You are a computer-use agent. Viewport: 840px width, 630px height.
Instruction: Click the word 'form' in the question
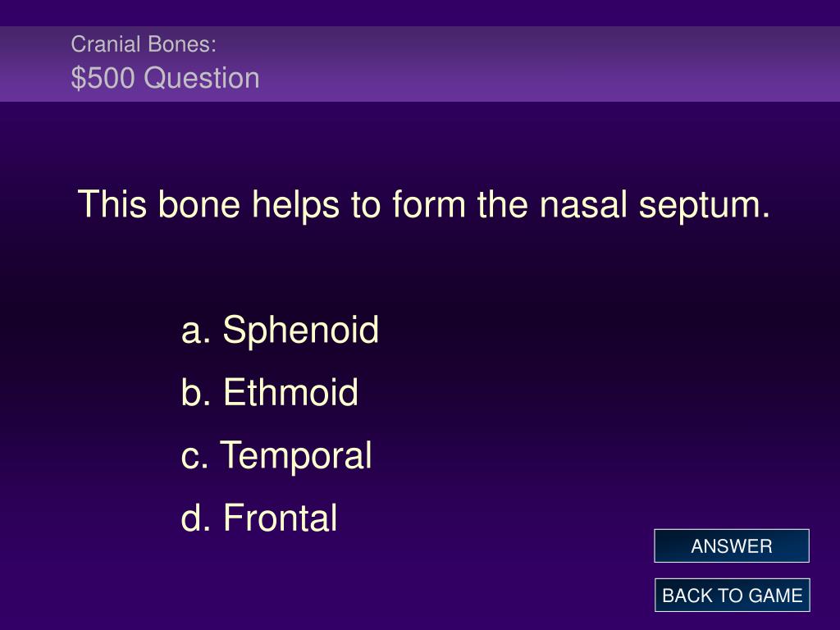pyautogui.click(x=428, y=204)
